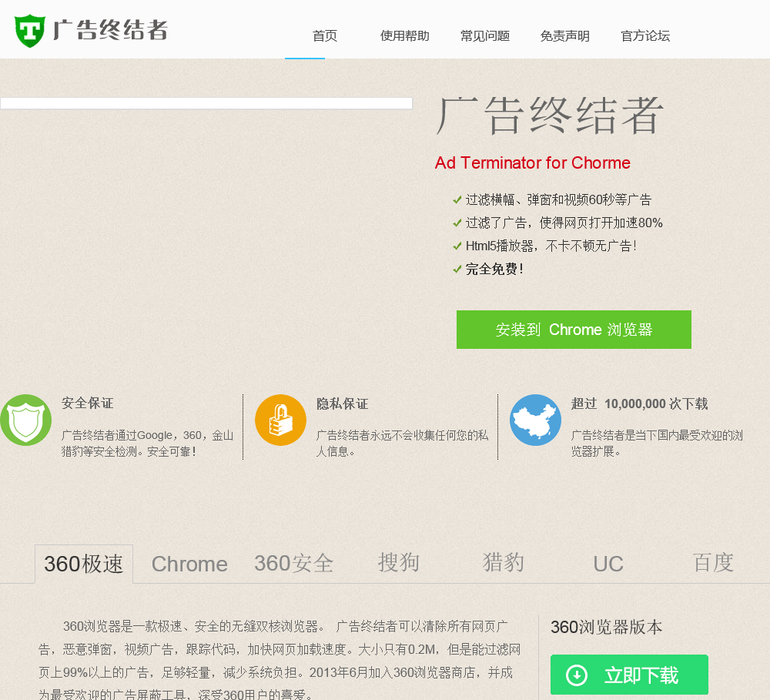Image resolution: width=770 pixels, height=700 pixels.
Task: Click the 过滤了广告 网页打开加速80% line
Action: tap(564, 223)
